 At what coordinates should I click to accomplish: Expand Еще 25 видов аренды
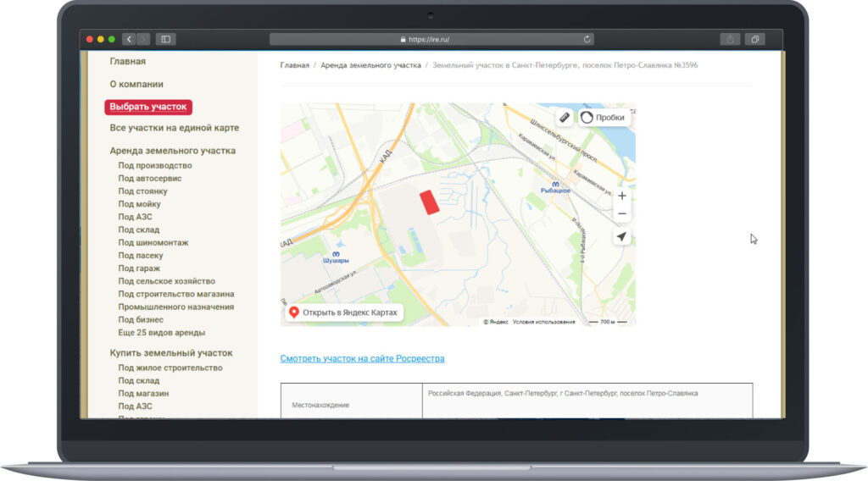[162, 332]
